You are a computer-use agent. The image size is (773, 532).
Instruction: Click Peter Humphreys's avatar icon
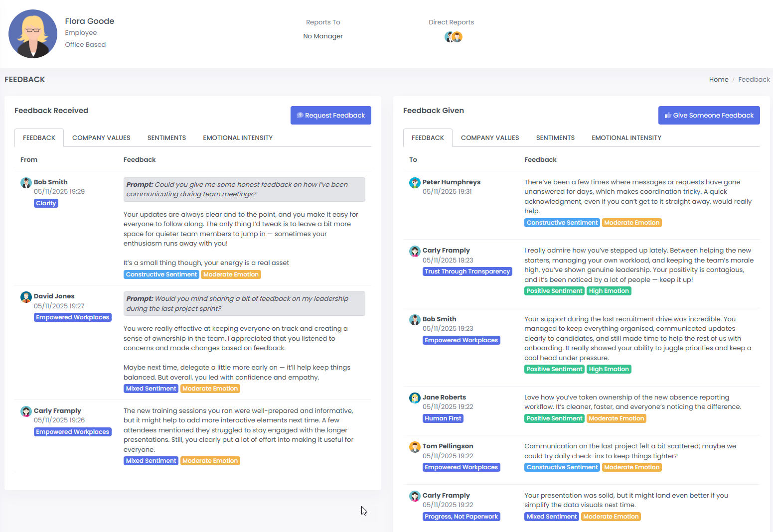[x=415, y=183]
